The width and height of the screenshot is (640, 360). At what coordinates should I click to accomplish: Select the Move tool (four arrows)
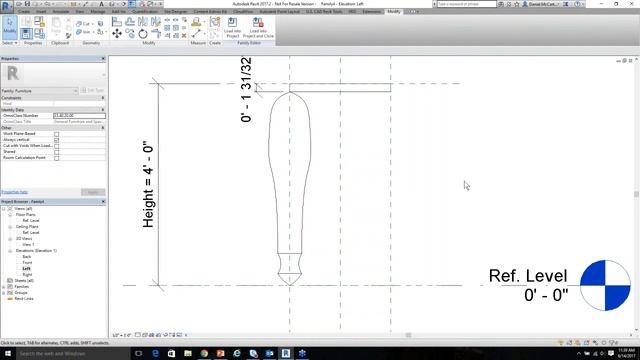[x=117, y=34]
